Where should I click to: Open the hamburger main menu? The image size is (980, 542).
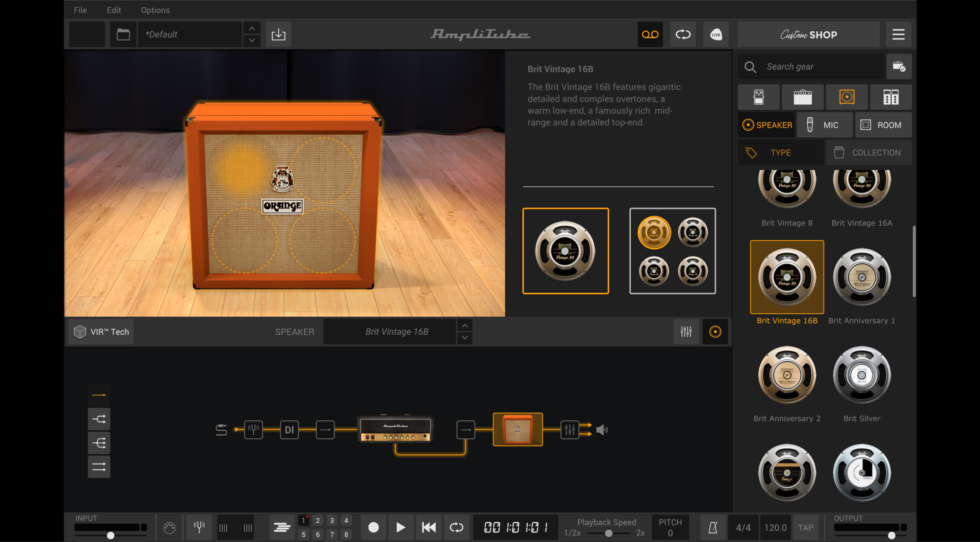[x=898, y=34]
